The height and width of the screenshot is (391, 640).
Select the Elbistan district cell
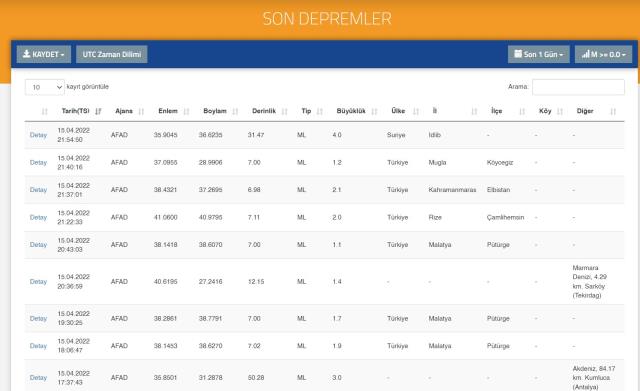pos(498,190)
